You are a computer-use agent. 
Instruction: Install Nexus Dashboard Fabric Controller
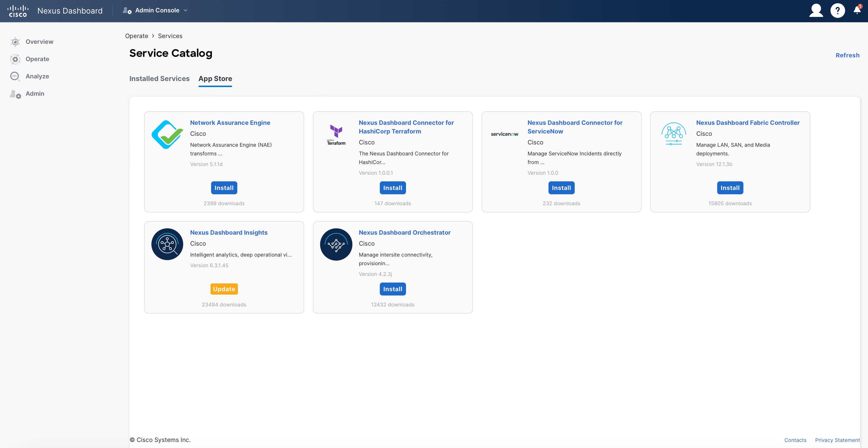click(x=730, y=188)
